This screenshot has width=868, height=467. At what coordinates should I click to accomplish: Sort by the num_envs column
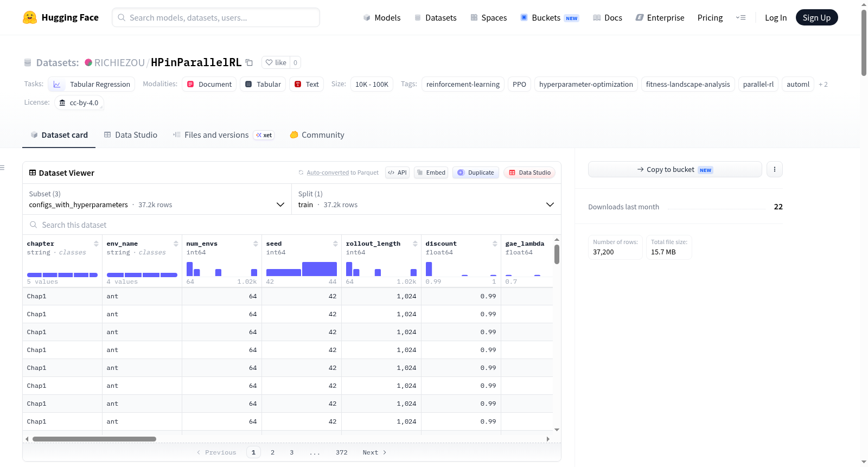[x=256, y=244]
